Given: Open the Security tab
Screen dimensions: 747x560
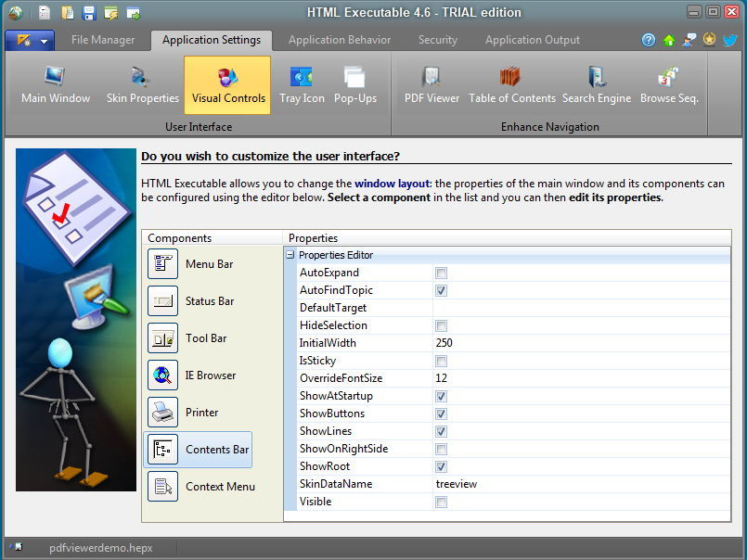Looking at the screenshot, I should point(437,40).
